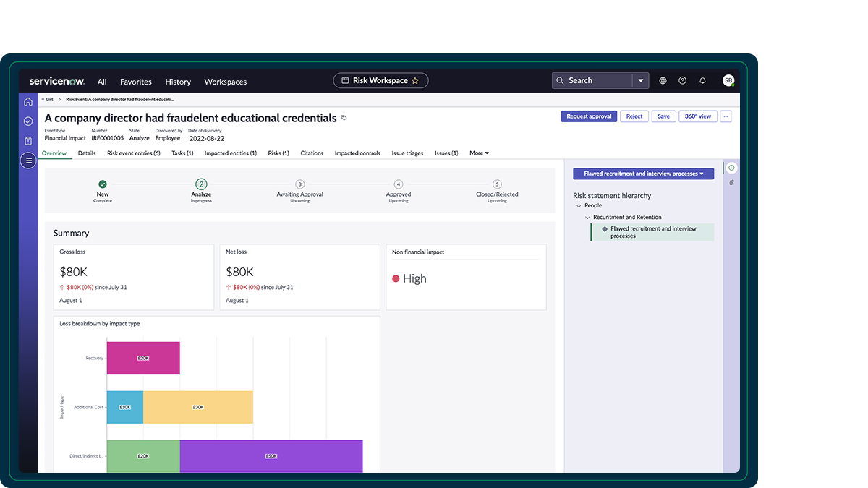Collapse the Recruitment and Retention node
The image size is (868, 488).
(588, 218)
